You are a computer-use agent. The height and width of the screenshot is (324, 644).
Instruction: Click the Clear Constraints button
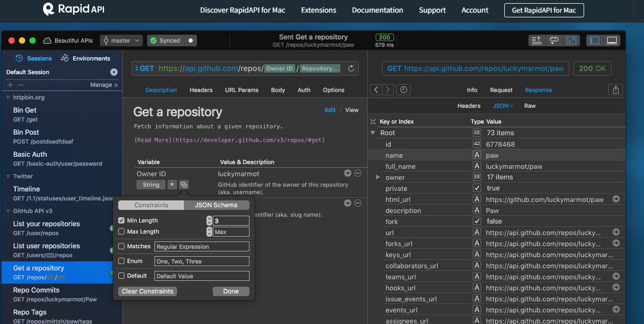[147, 291]
